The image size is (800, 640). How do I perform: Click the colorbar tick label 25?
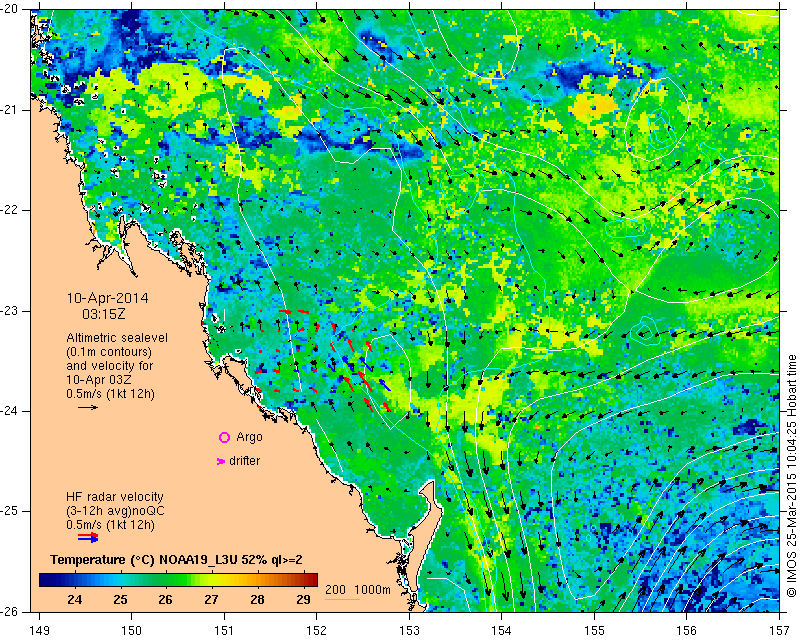coord(120,600)
